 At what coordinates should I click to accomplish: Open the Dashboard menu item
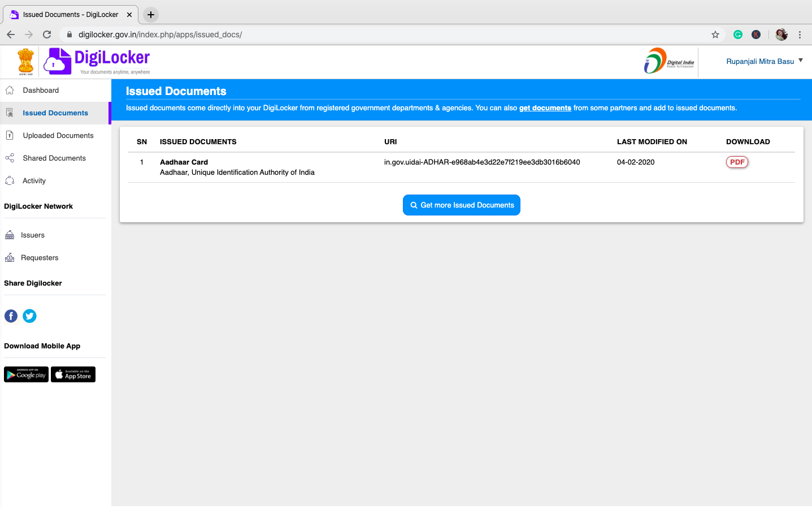41,90
